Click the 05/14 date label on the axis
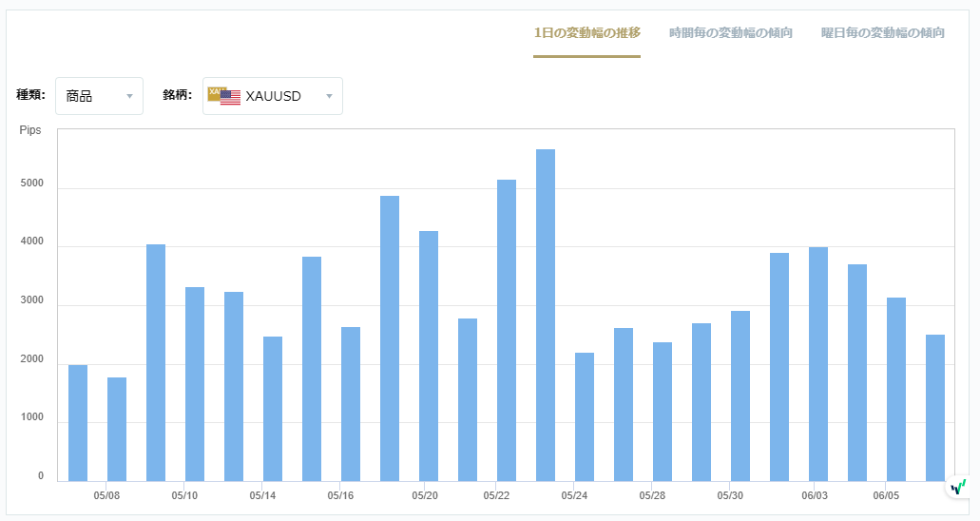Viewport: 980px width, 521px height. pyautogui.click(x=262, y=495)
